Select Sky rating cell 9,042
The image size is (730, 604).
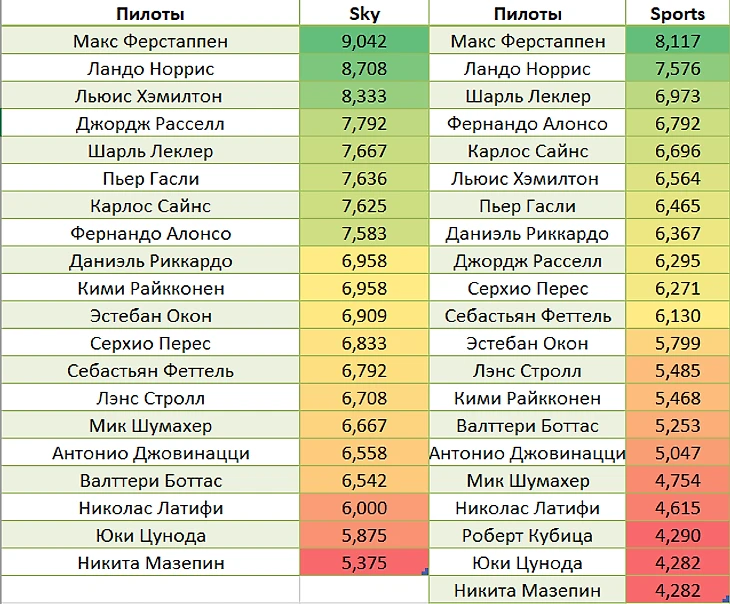[x=364, y=42]
